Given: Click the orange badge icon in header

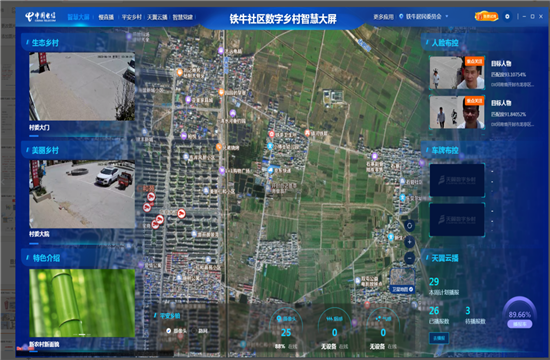Looking at the screenshot, I should 486,16.
